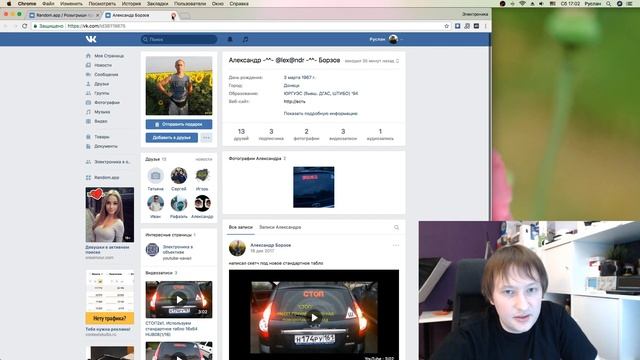This screenshot has width=640, height=360.
Task: Open Друзья in the left sidebar
Action: (x=102, y=84)
